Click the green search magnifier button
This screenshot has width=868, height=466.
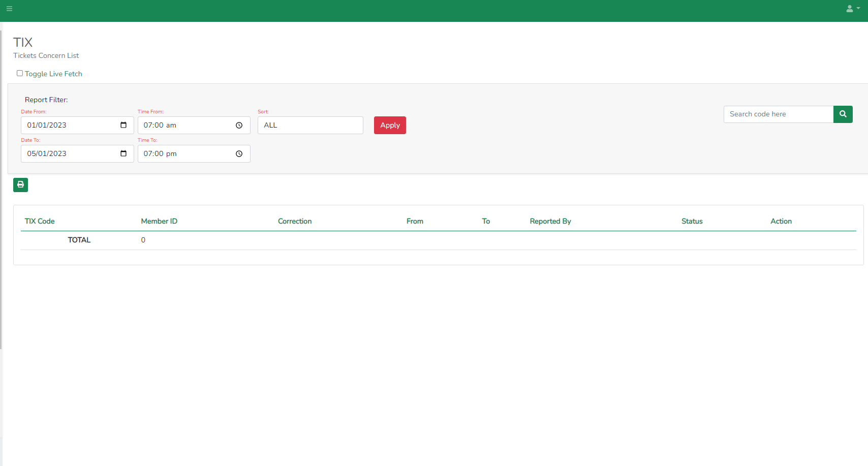point(843,114)
